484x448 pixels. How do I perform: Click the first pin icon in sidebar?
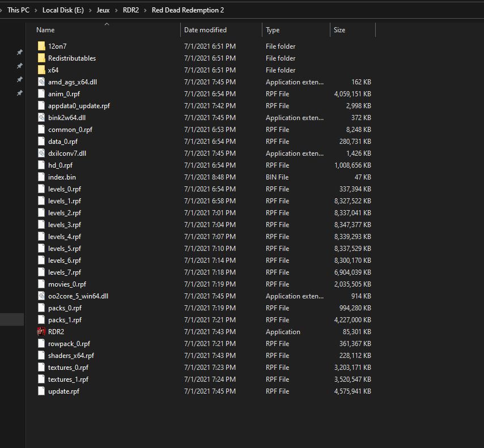[19, 52]
